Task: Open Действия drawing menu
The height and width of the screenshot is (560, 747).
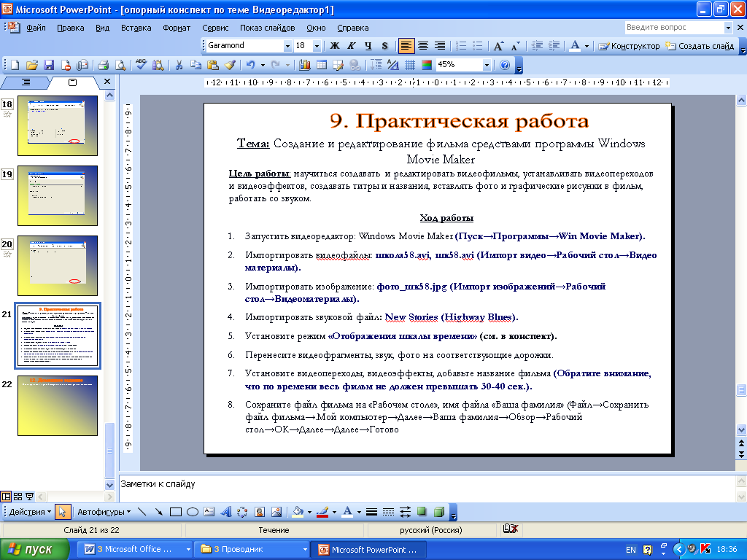Action: point(30,512)
